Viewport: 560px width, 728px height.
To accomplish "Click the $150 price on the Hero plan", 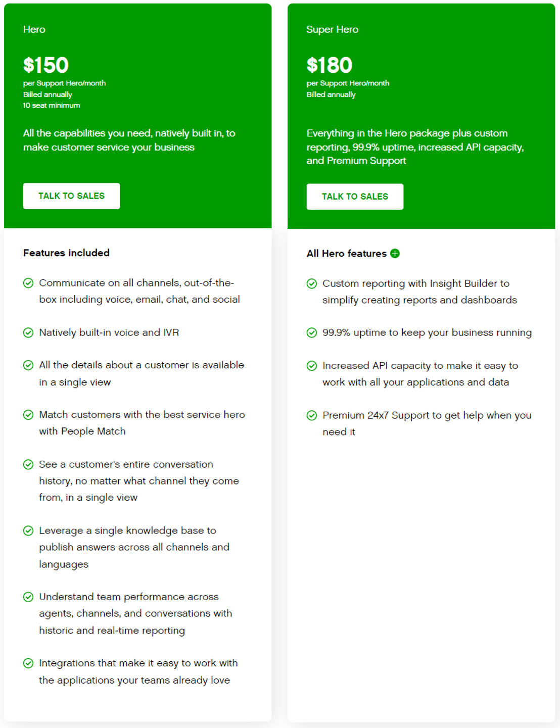I will pos(45,65).
